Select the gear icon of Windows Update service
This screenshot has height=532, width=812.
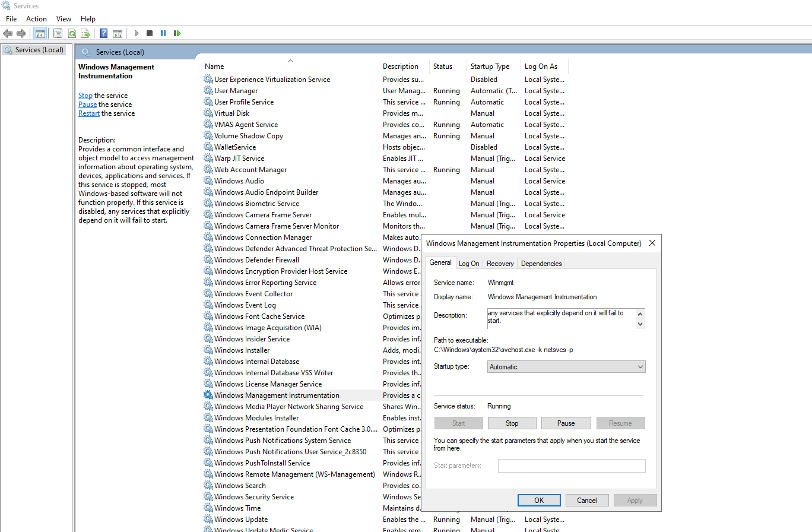(208, 520)
